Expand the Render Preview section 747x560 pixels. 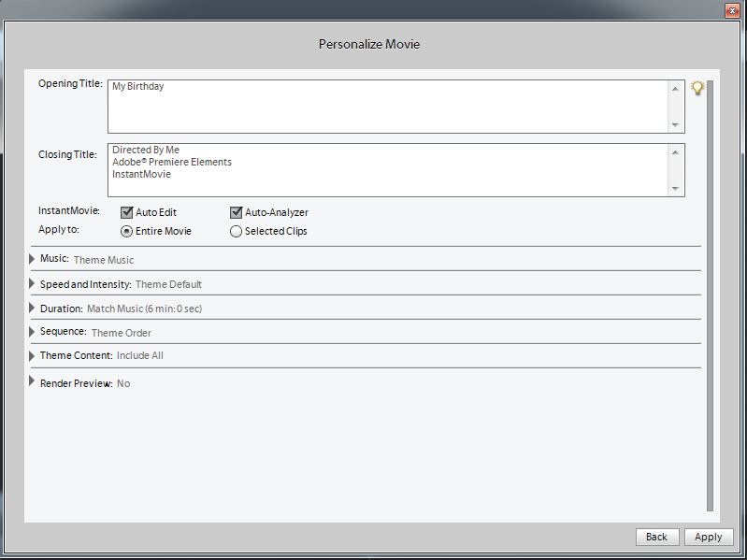pos(32,382)
